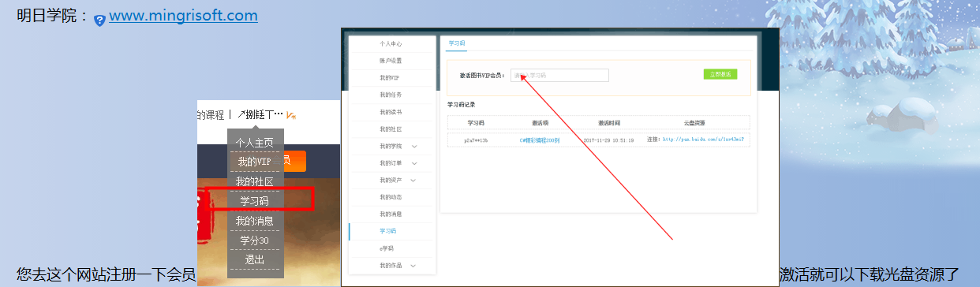
Task: Click the 云盘资源 column header
Action: [694, 123]
